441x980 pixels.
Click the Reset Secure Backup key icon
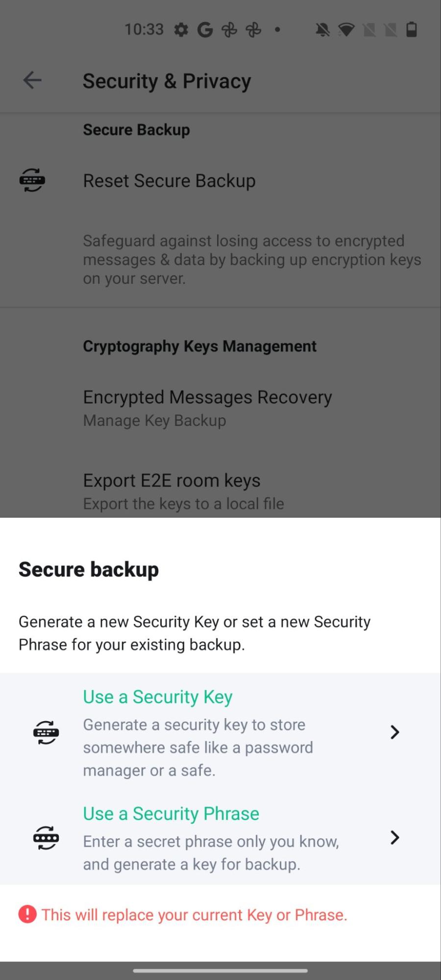click(32, 180)
